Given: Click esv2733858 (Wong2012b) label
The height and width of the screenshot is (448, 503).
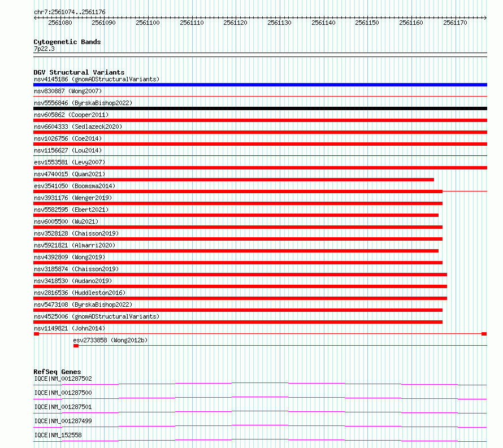Looking at the screenshot, I should tap(110, 340).
